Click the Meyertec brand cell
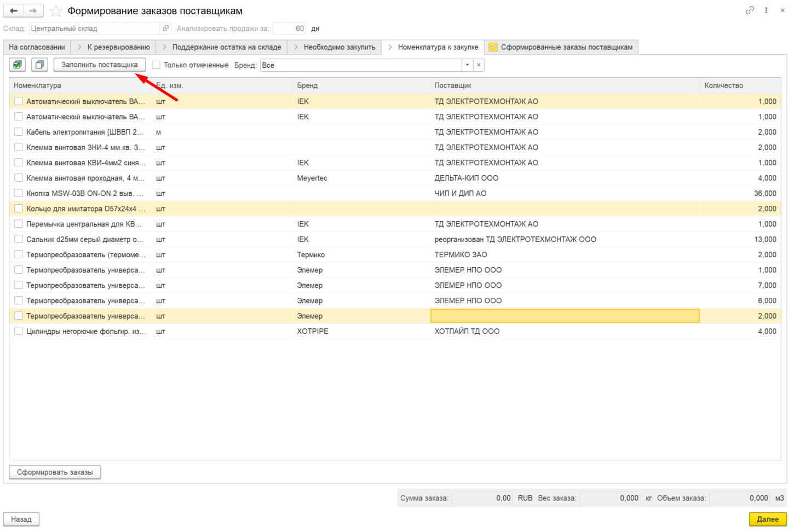The image size is (794, 532). (361, 178)
